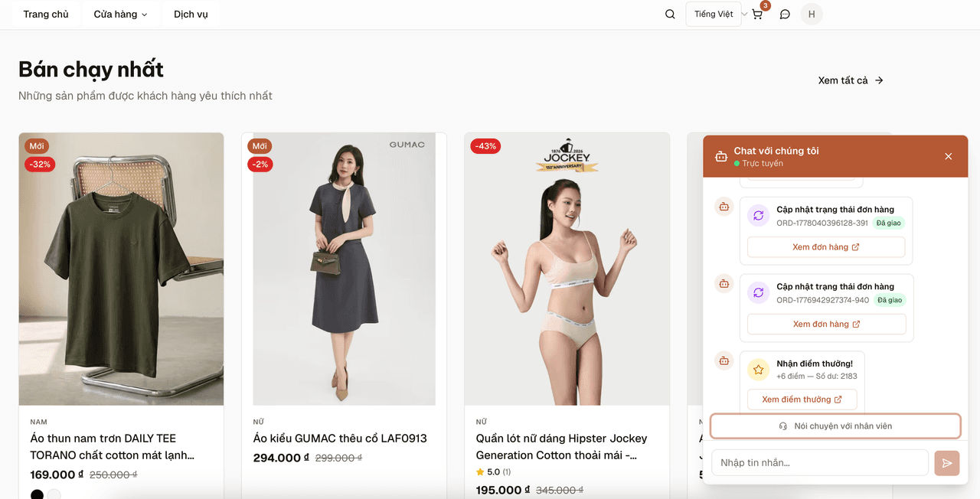
Task: Click the robot icon in chat header
Action: [x=720, y=156]
